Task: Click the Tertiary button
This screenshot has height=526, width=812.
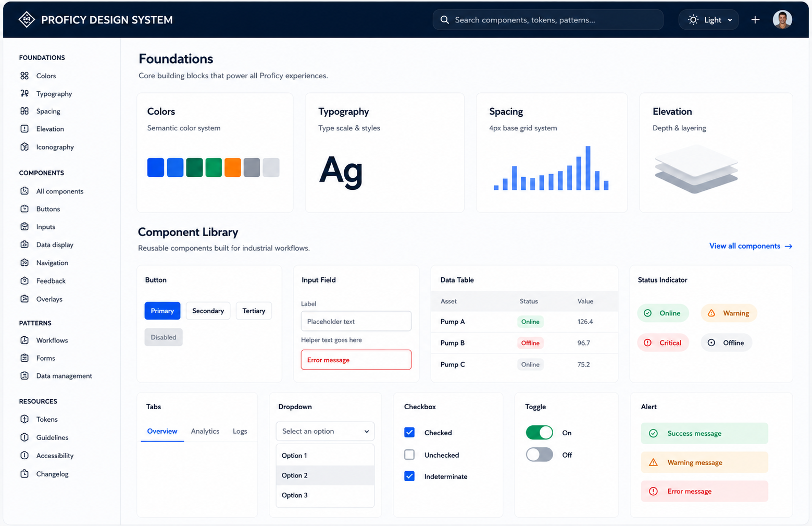Action: click(x=254, y=311)
